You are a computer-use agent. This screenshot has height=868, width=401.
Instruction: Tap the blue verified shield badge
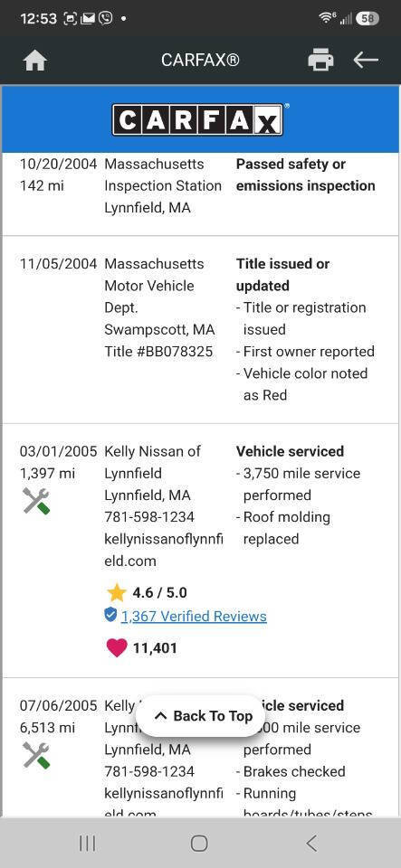pos(110,615)
